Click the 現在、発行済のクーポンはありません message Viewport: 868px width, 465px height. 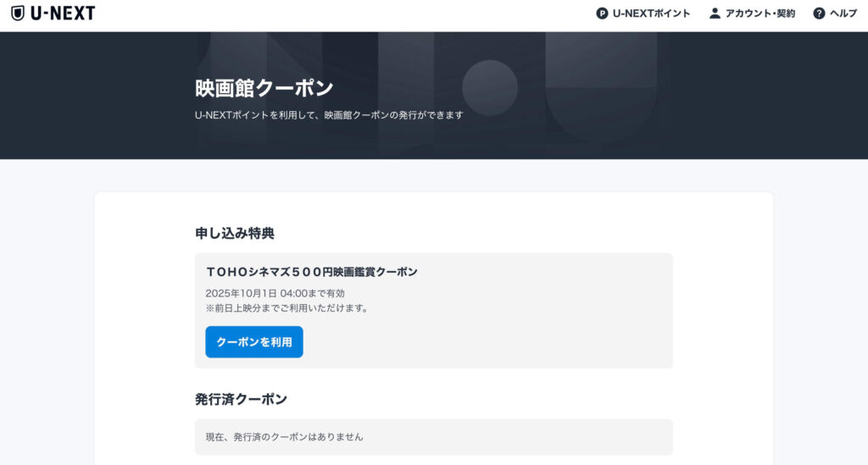point(285,437)
